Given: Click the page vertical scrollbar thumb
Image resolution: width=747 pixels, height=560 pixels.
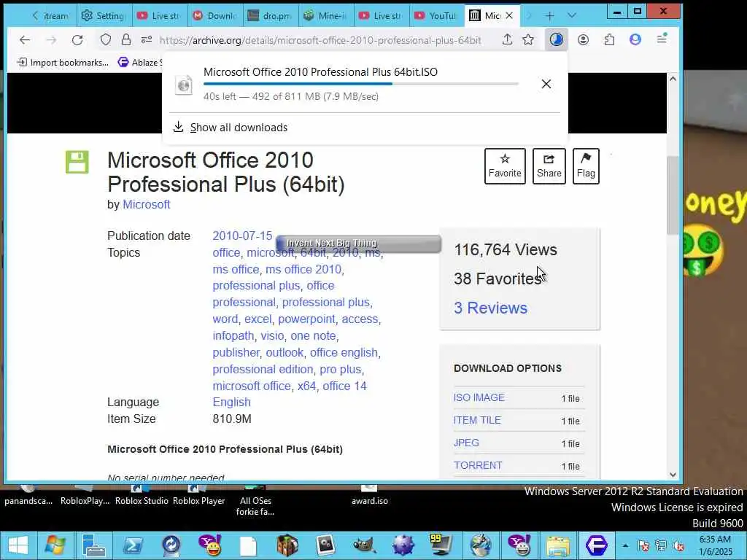Looking at the screenshot, I should coord(673,195).
